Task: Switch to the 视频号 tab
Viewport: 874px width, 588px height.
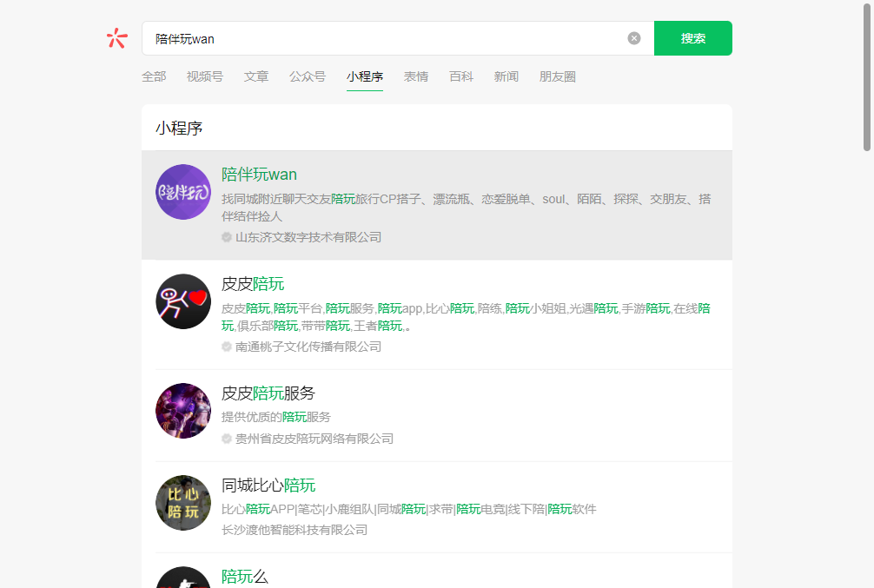Action: point(204,76)
